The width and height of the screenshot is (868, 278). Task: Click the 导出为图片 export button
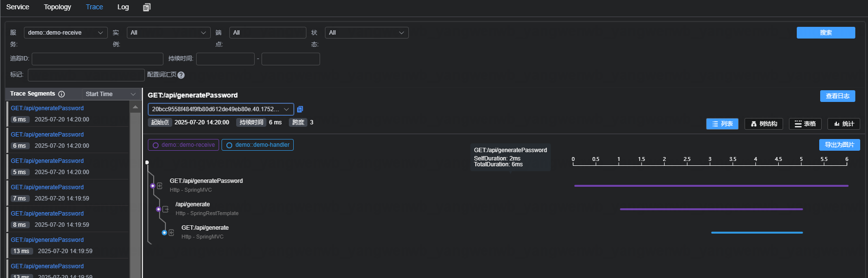click(x=839, y=145)
